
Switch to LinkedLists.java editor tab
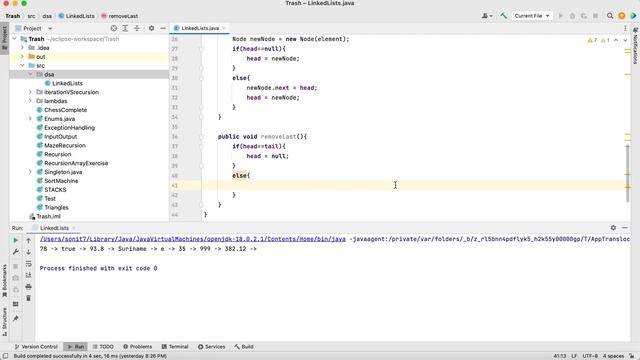pos(200,28)
